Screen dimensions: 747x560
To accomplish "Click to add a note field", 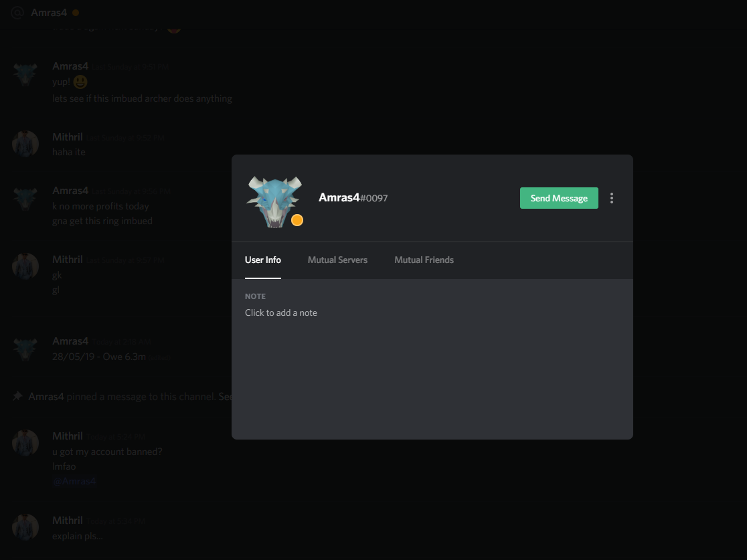I will click(x=281, y=313).
